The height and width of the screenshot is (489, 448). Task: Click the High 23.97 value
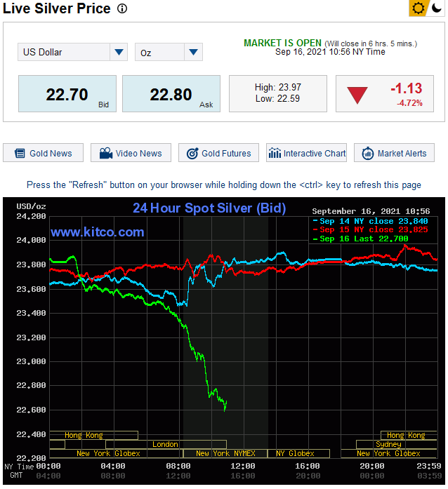pyautogui.click(x=278, y=87)
